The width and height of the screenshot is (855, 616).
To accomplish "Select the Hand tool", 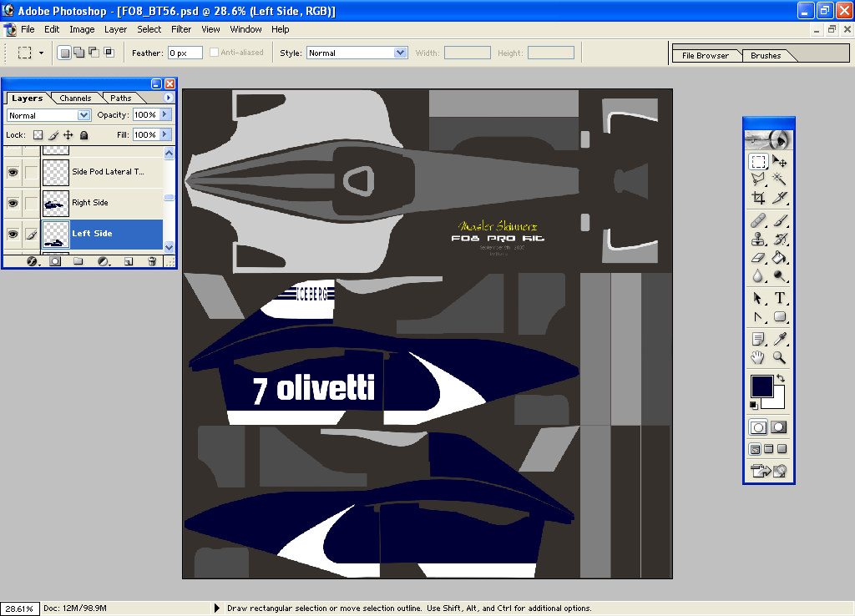I will [758, 357].
